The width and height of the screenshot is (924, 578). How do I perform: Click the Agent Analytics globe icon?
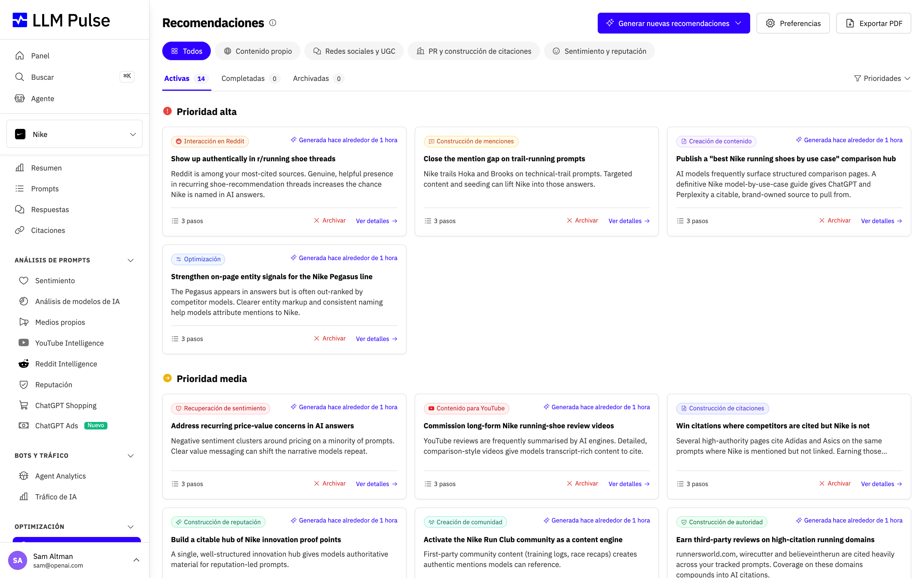pyautogui.click(x=24, y=476)
